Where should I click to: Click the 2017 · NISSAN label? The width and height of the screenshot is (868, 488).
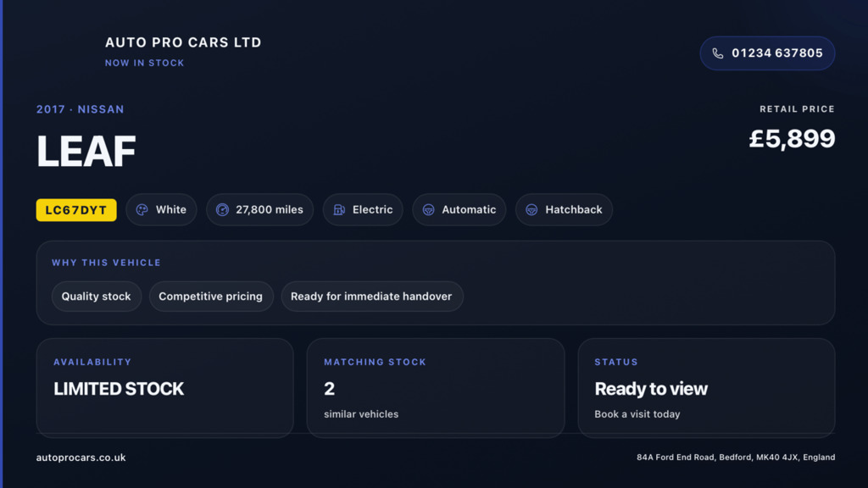[81, 109]
